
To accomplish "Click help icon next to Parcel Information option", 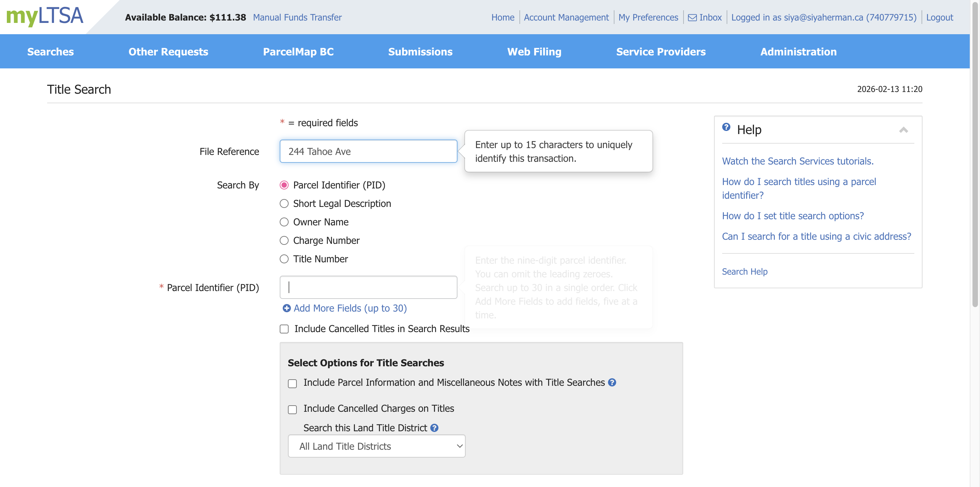I will point(612,382).
